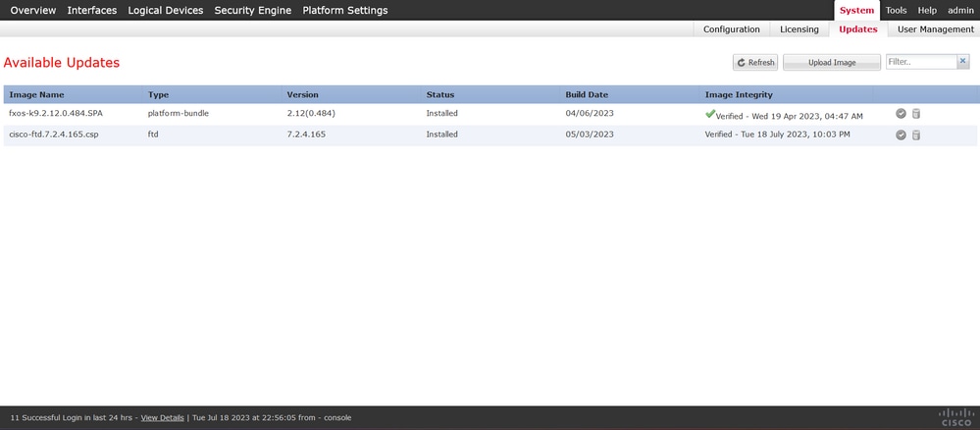Image resolution: width=980 pixels, height=430 pixels.
Task: Focus the Filter input field
Action: (921, 62)
